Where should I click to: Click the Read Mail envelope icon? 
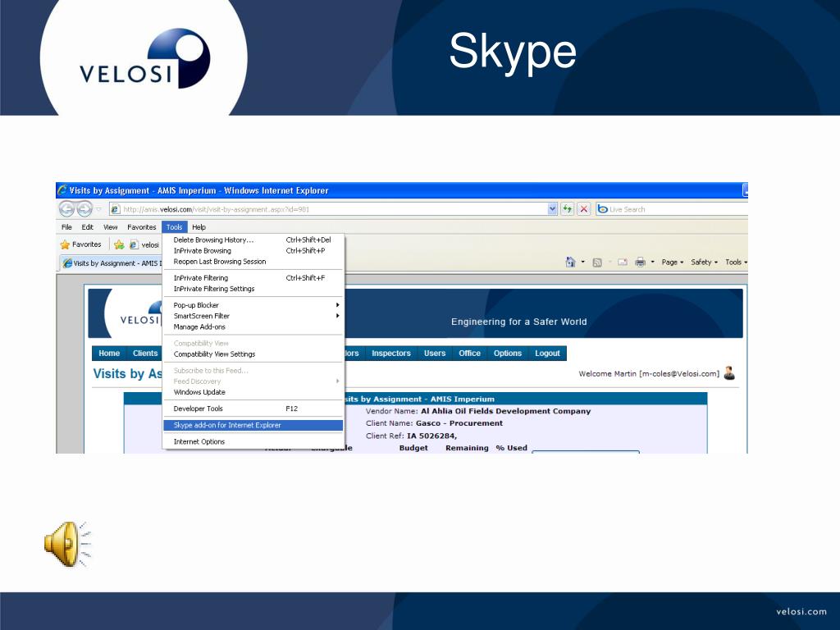(x=622, y=262)
